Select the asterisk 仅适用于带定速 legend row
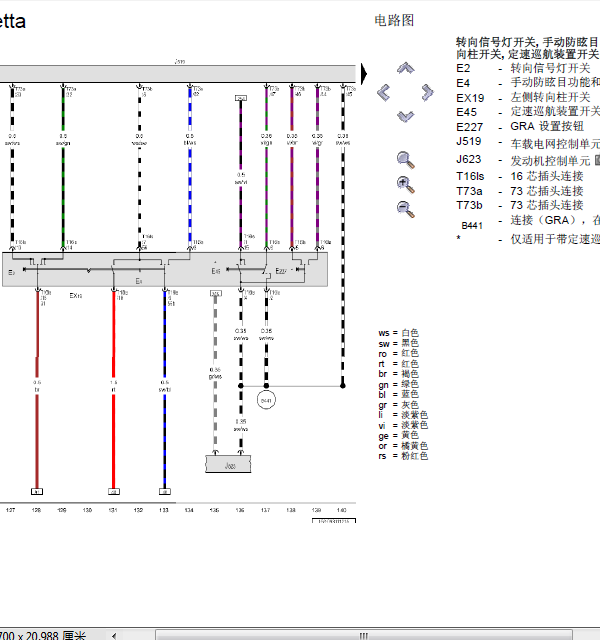This screenshot has height=640, width=600. [528, 239]
